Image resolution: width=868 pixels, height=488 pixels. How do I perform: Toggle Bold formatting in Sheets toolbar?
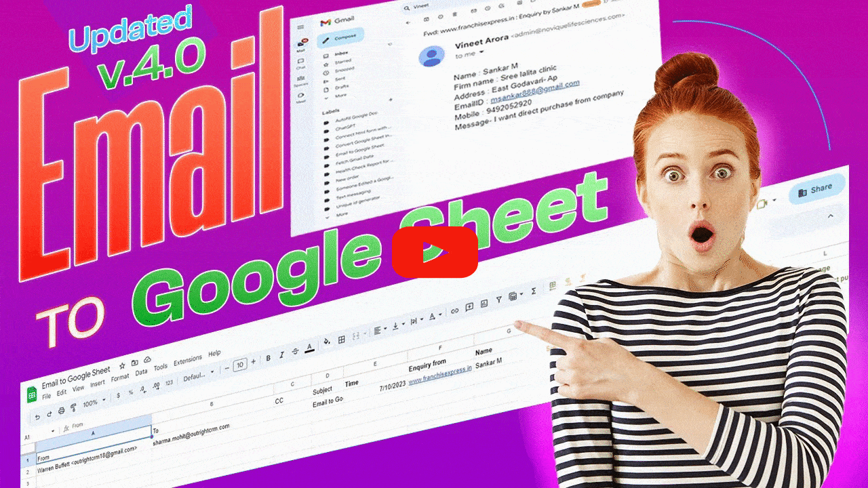269,359
